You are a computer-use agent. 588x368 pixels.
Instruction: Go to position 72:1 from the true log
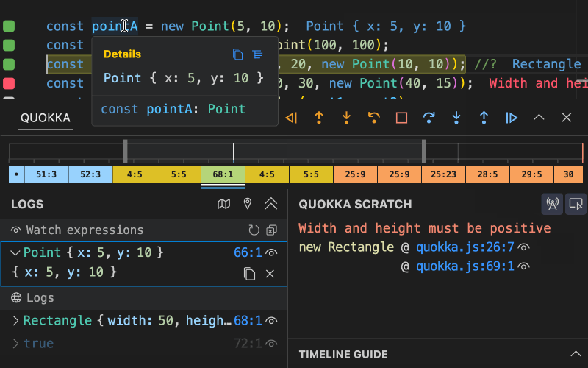248,344
